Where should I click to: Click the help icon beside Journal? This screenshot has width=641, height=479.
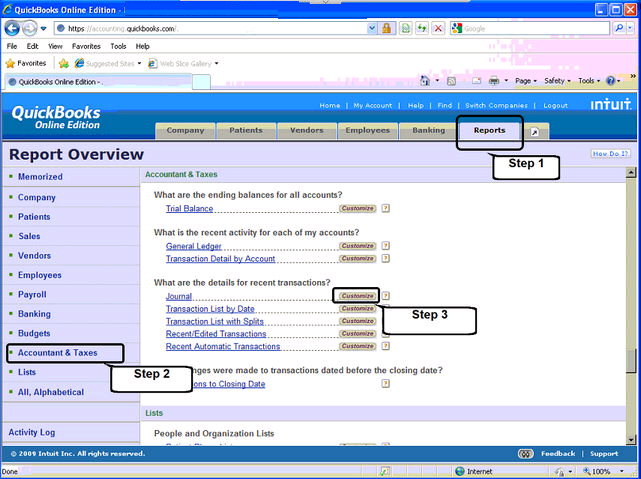pos(385,296)
